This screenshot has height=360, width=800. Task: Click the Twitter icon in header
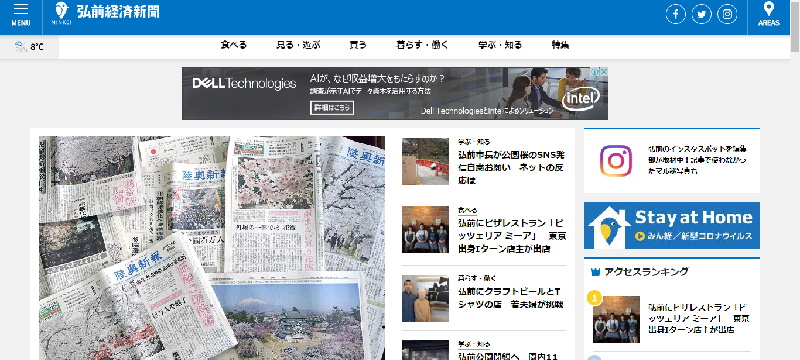(x=702, y=14)
